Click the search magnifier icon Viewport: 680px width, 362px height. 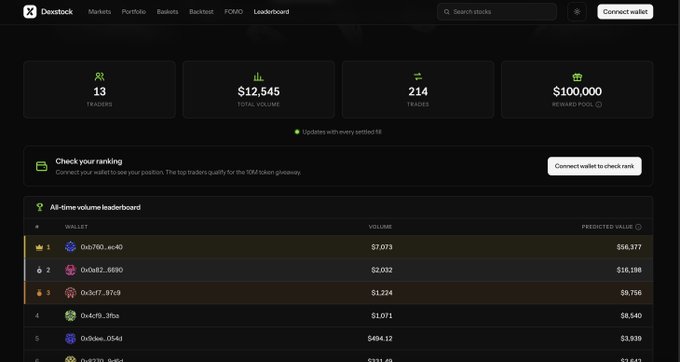[447, 12]
